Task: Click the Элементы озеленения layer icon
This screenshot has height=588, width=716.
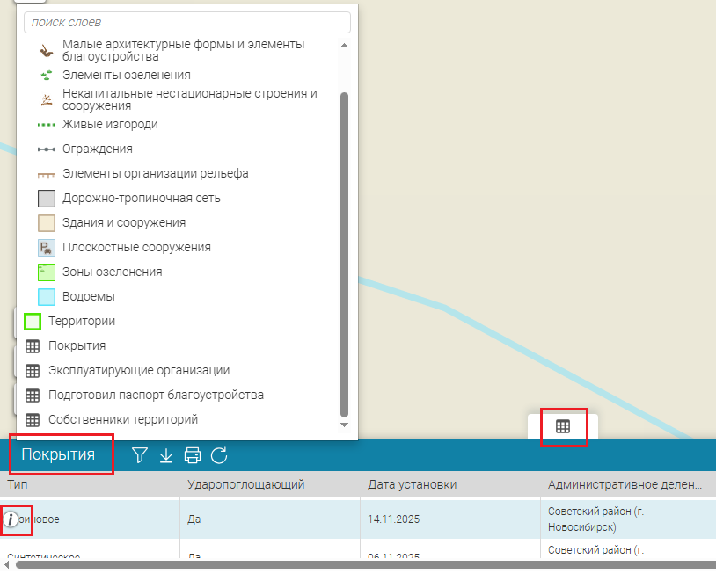Action: pyautogui.click(x=46, y=75)
